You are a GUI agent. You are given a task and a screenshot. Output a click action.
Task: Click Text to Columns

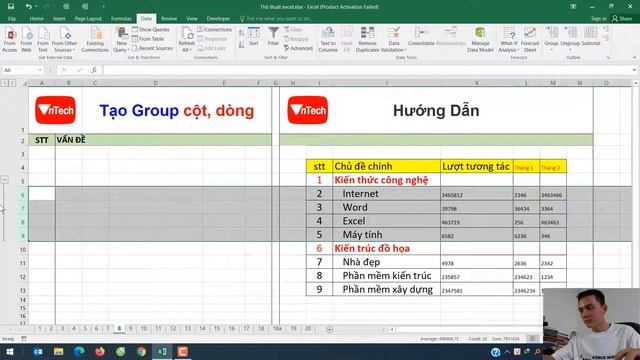328,40
